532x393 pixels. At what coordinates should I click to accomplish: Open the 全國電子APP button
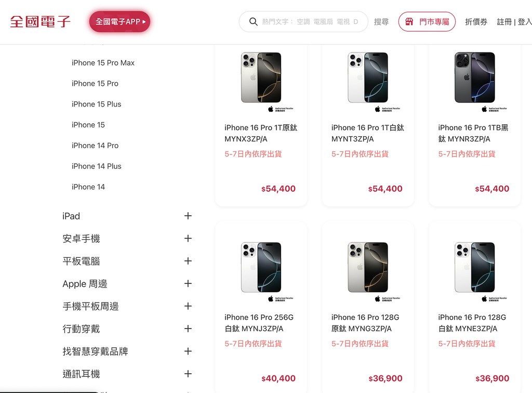coord(120,22)
